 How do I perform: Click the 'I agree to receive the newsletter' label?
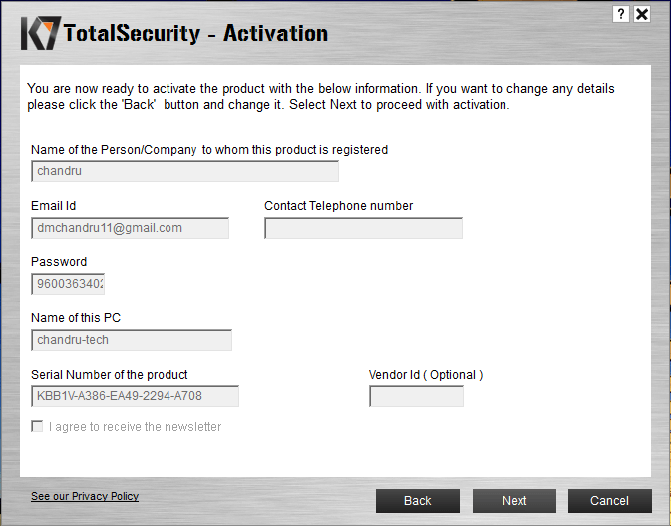[x=135, y=427]
